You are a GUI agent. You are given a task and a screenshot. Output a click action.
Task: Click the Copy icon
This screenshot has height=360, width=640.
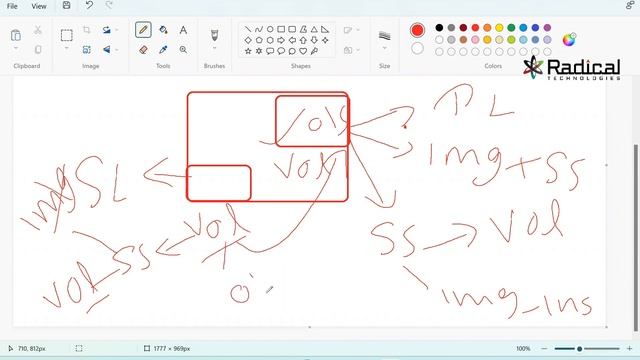[38, 49]
